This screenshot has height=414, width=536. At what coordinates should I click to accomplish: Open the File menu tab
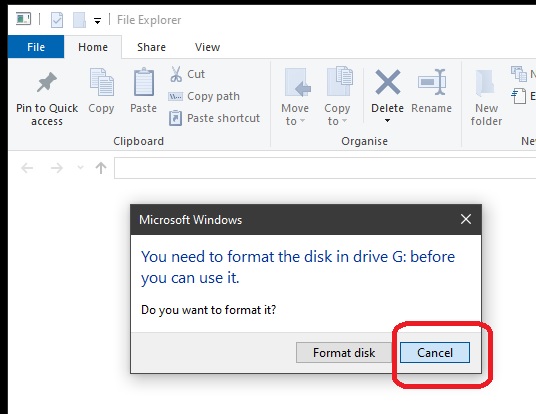(36, 47)
